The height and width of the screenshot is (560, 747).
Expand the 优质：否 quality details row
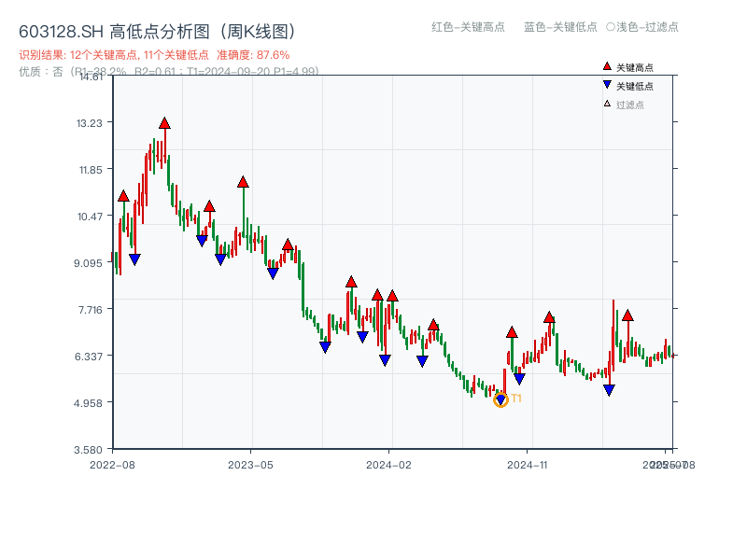[x=37, y=73]
